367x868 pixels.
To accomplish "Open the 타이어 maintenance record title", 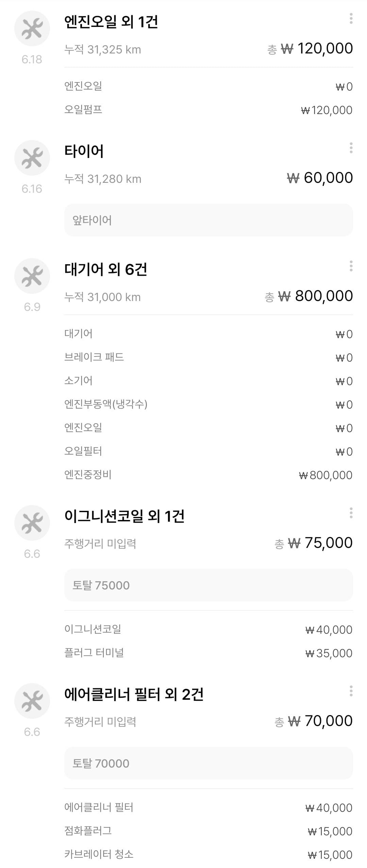I will 84,151.
